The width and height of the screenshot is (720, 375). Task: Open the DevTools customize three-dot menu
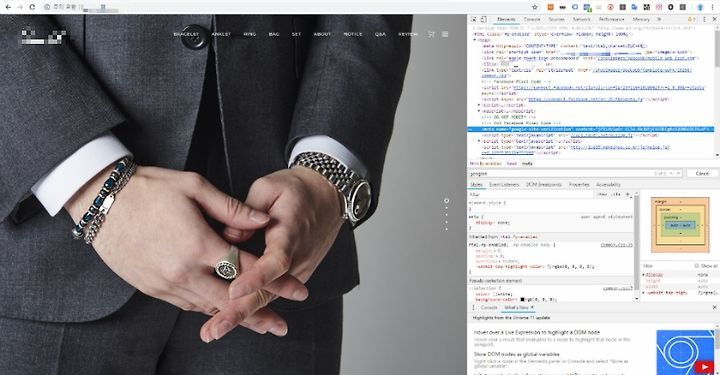point(704,19)
